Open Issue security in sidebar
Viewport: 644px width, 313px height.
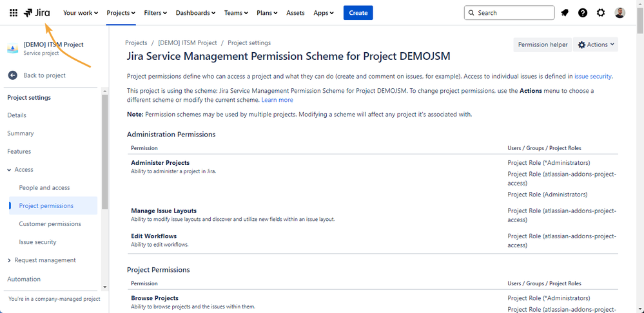click(38, 242)
